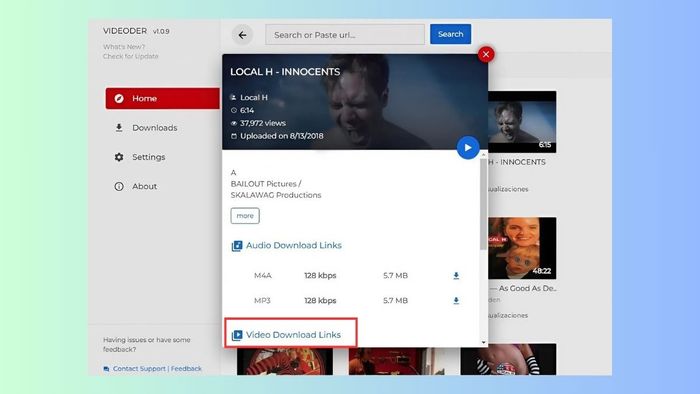Click the Home compass icon
The height and width of the screenshot is (394, 700).
(119, 99)
